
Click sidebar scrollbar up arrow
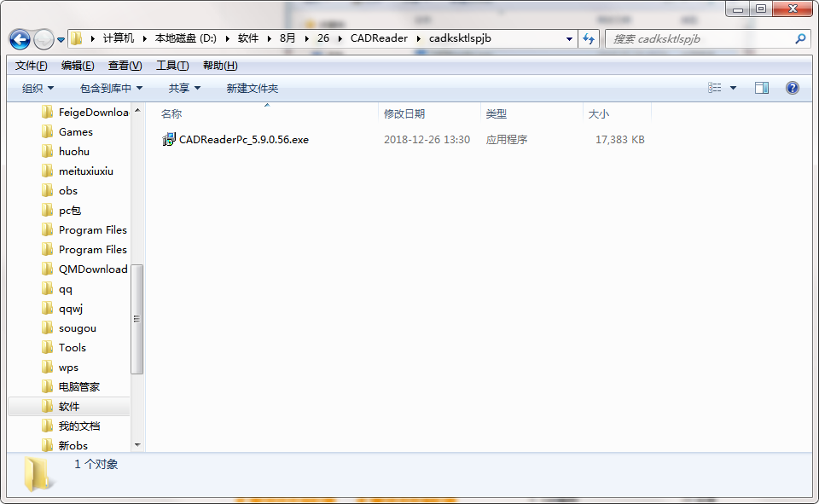(137, 110)
